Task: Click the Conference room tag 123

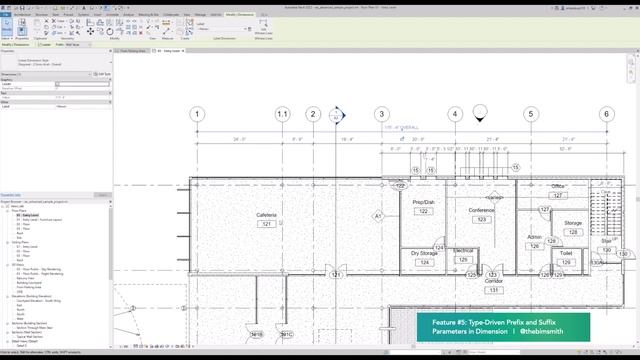Action: point(482,220)
